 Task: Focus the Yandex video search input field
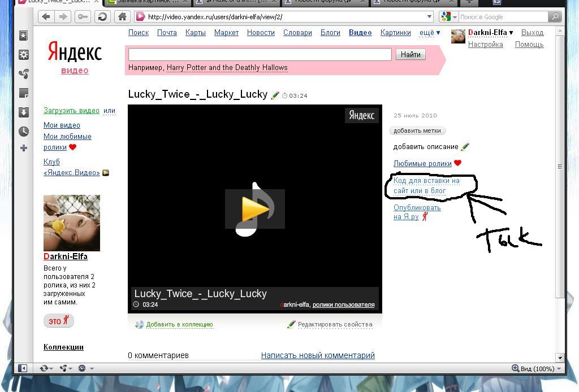tap(260, 54)
